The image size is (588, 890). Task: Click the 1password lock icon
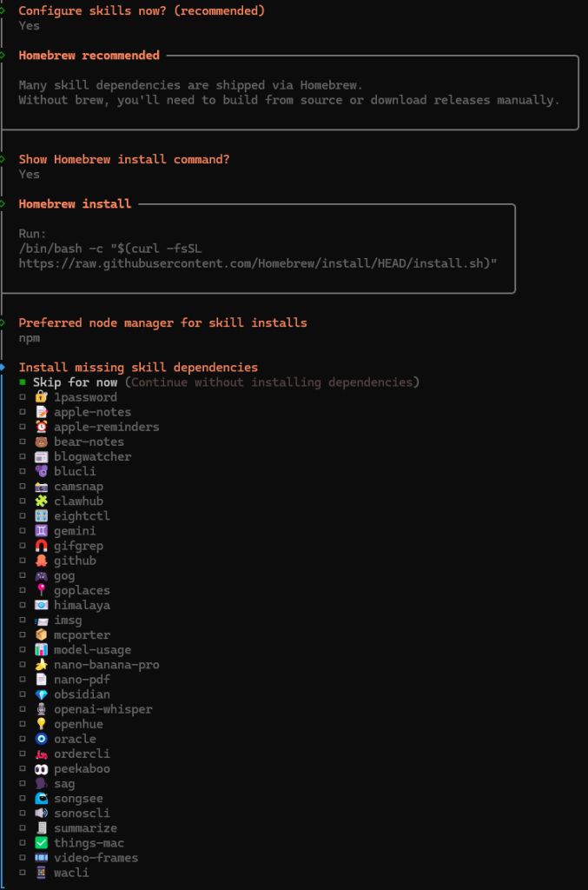point(41,397)
